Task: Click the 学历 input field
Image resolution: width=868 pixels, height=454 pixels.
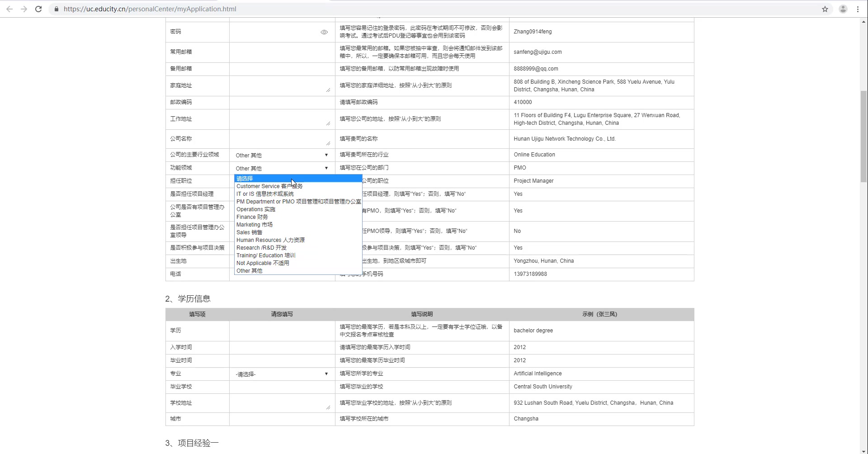Action: [282, 331]
